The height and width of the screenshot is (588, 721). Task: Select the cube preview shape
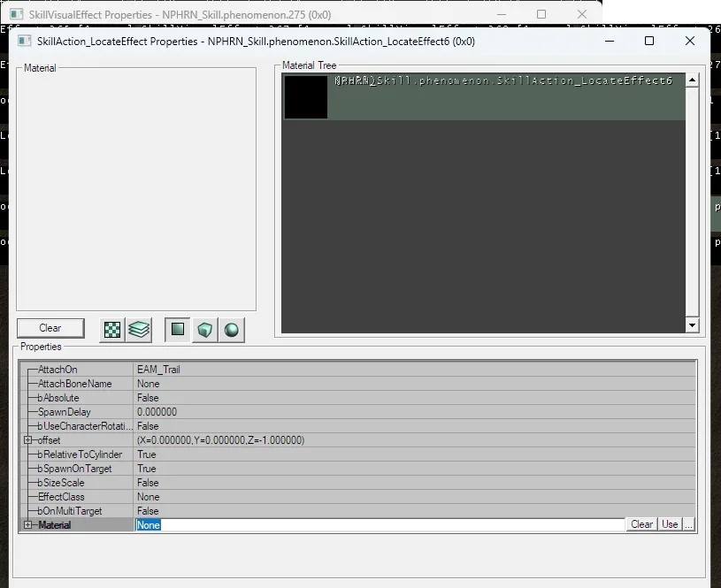pyautogui.click(x=204, y=330)
